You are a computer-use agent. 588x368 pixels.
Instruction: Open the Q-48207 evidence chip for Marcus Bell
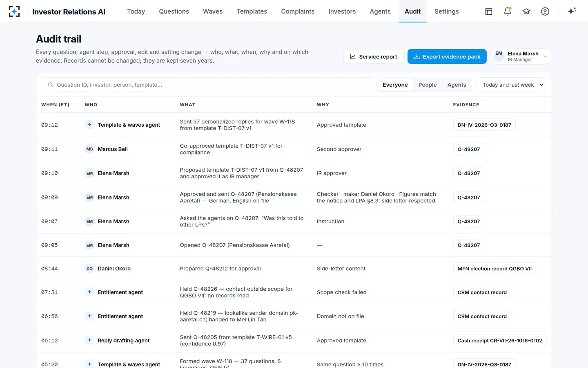[x=468, y=149]
